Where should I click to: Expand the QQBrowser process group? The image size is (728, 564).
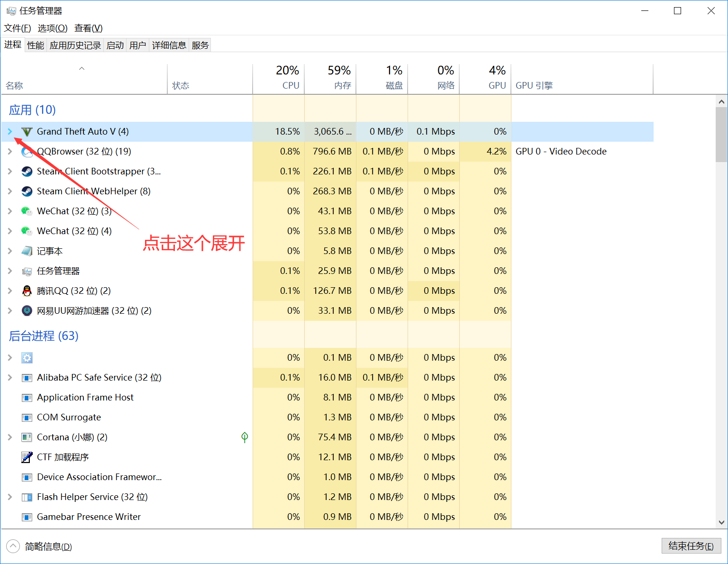[x=10, y=151]
